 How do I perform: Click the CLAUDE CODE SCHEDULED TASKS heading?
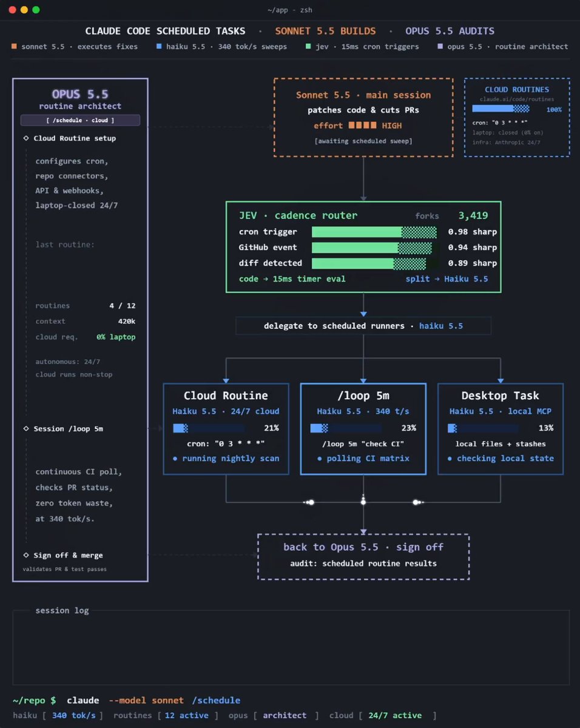point(165,31)
